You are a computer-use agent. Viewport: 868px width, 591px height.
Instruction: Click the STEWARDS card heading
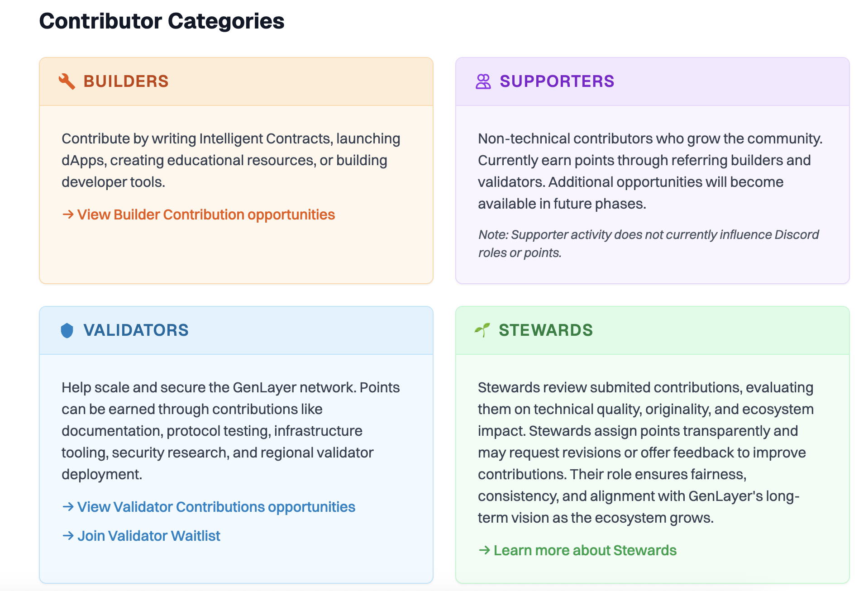coord(545,330)
